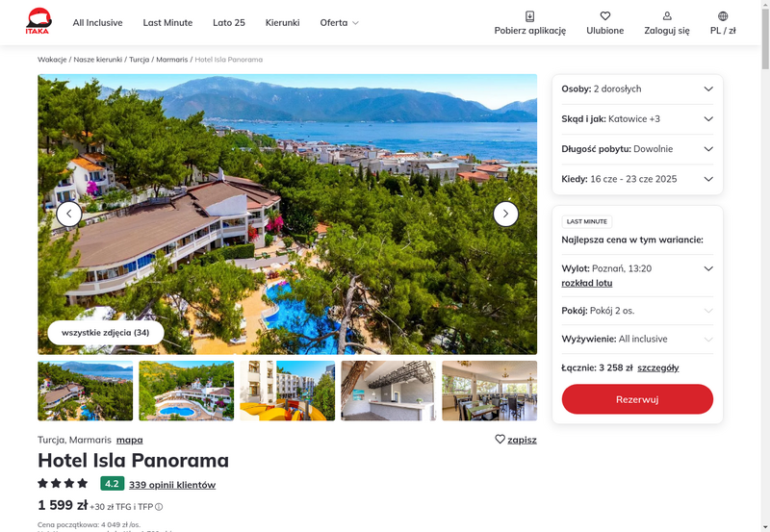Go to Last Minute menu item

point(167,22)
